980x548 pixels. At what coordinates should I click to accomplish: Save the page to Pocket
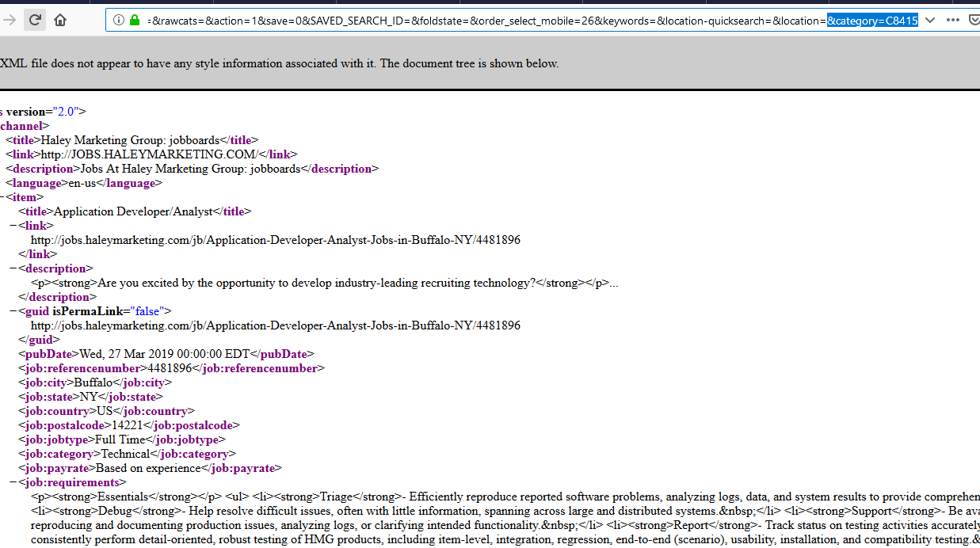(x=974, y=20)
